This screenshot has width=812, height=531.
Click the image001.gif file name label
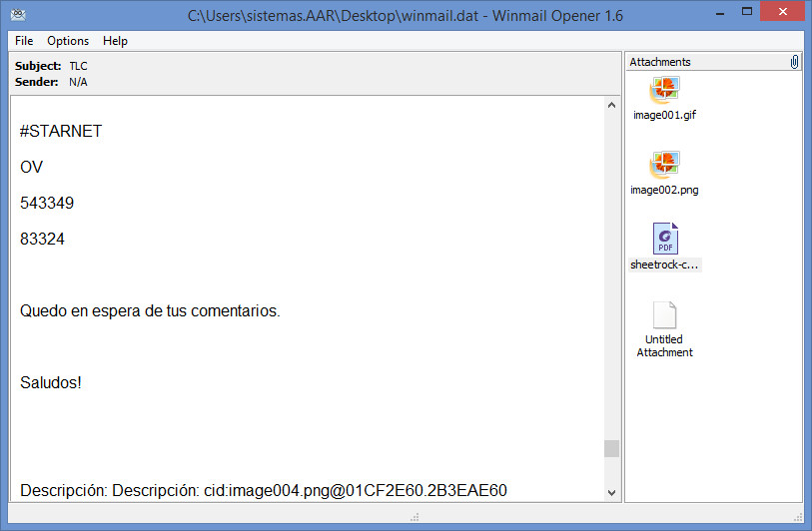pyautogui.click(x=664, y=115)
